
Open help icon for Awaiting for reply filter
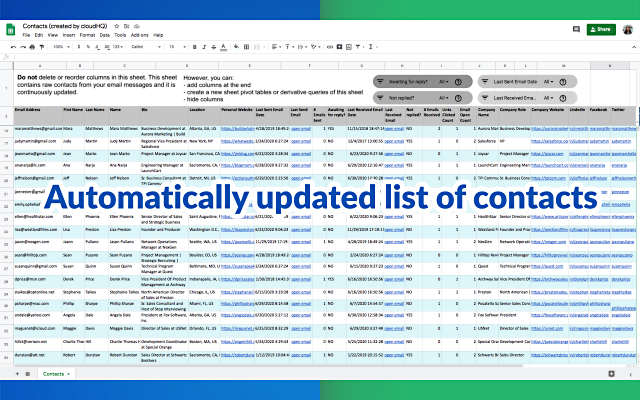click(459, 82)
